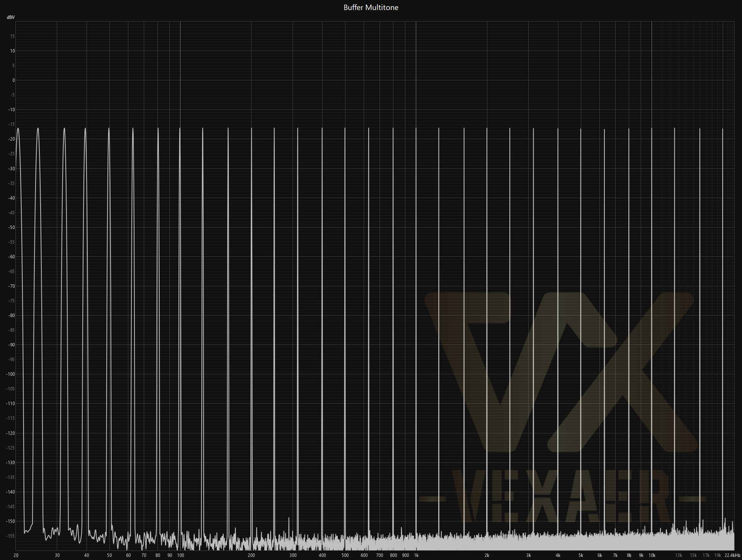Image resolution: width=742 pixels, height=560 pixels.
Task: Click the "90" tick on the frequency axis
Action: coord(170,555)
